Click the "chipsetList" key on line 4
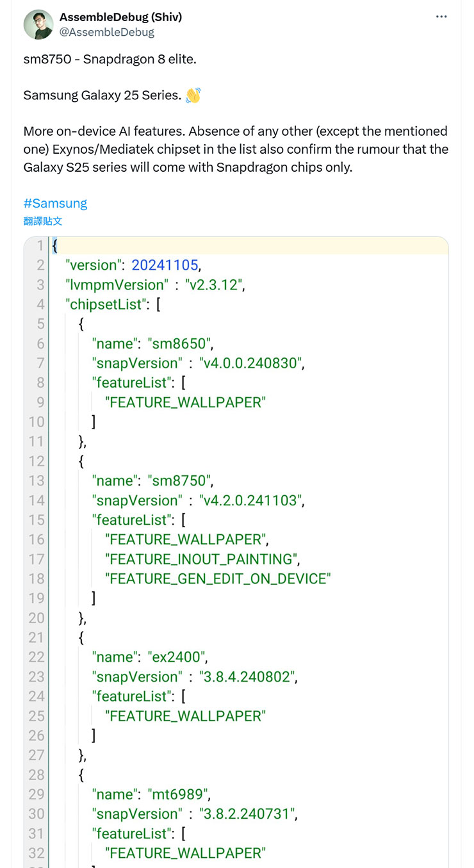This screenshot has width=474, height=868. click(104, 304)
